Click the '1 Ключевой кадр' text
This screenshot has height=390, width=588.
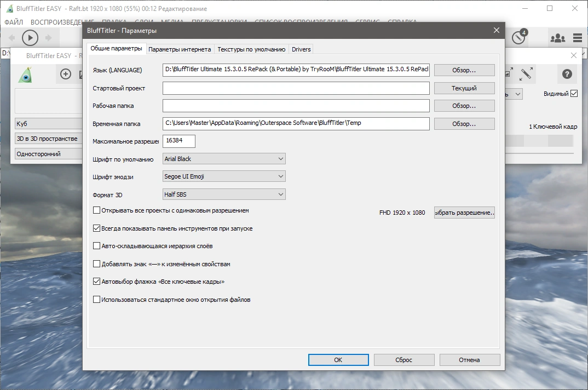click(553, 127)
